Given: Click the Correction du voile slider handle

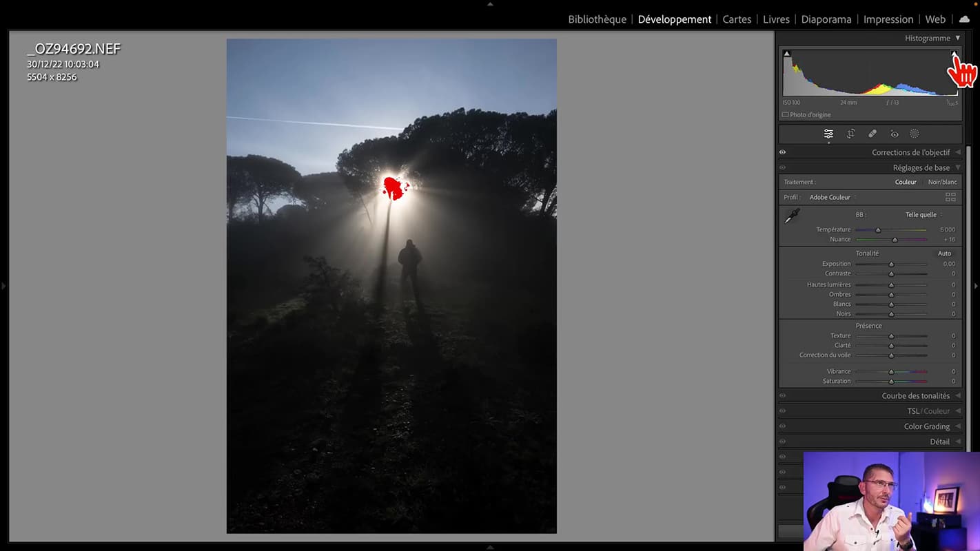Looking at the screenshot, I should pyautogui.click(x=891, y=355).
